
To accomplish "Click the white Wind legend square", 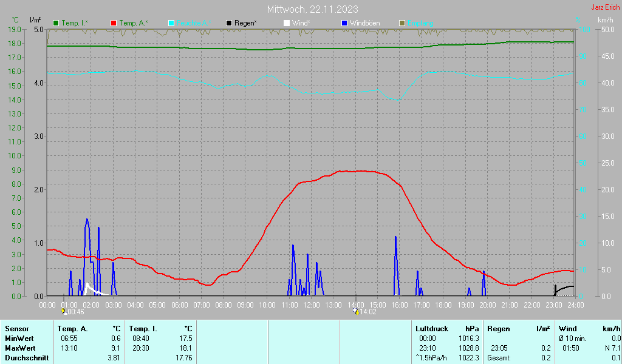I will click(287, 23).
